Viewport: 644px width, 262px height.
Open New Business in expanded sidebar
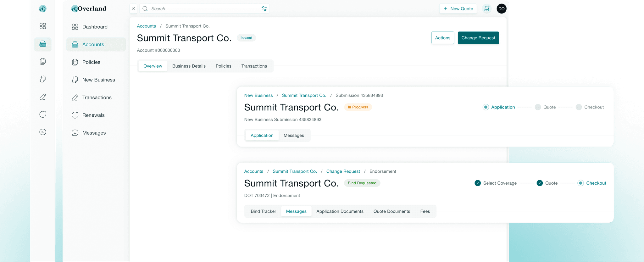coord(96,80)
